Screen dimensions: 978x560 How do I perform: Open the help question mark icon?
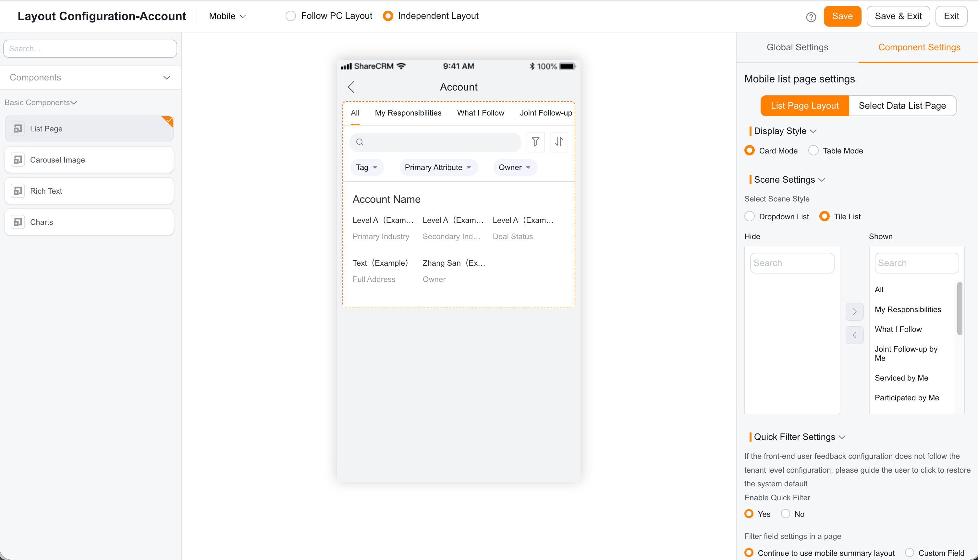pos(811,17)
